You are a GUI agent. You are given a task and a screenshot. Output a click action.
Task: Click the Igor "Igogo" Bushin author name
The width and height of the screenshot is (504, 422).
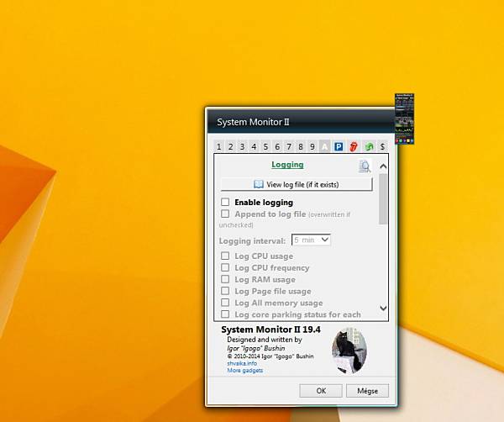point(256,348)
